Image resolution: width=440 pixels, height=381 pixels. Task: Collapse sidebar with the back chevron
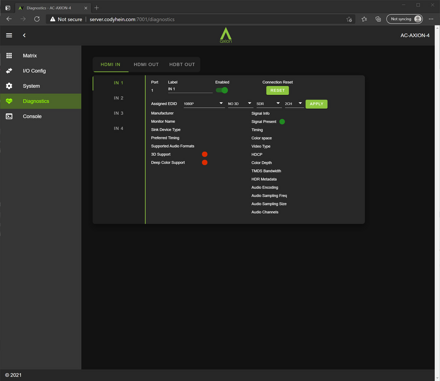pos(24,35)
